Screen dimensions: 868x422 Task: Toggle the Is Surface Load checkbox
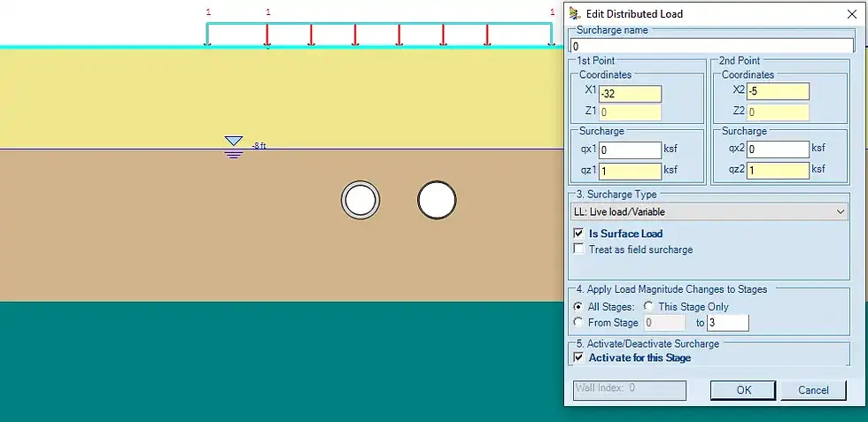coord(578,233)
